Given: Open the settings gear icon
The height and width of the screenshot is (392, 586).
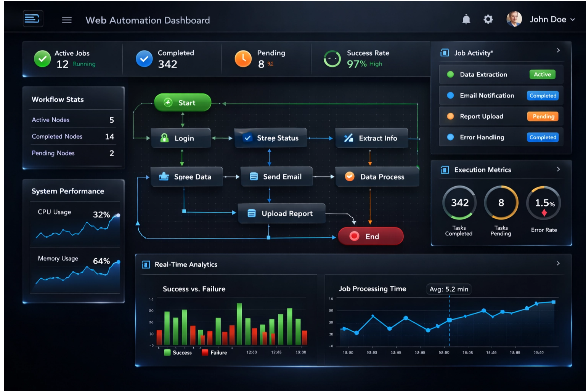Looking at the screenshot, I should click(488, 19).
